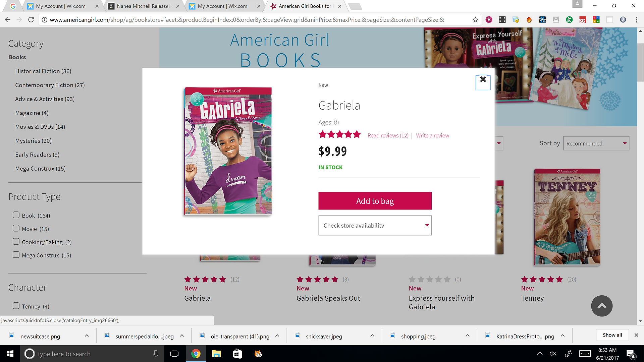Image resolution: width=644 pixels, height=362 pixels.
Task: Open the Tenney book thumbnail
Action: click(x=567, y=217)
